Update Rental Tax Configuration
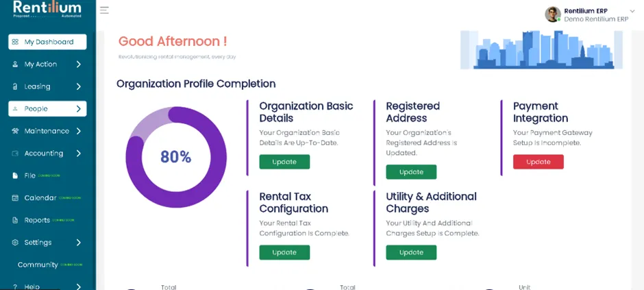 284,252
